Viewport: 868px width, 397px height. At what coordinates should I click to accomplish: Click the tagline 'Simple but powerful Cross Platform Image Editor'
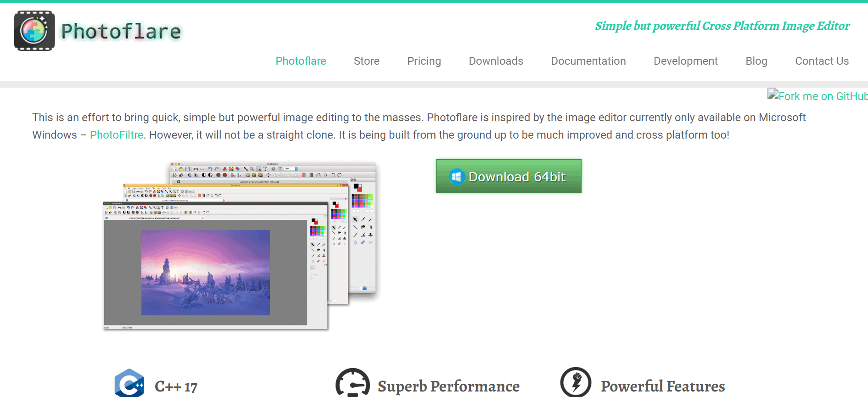(722, 26)
